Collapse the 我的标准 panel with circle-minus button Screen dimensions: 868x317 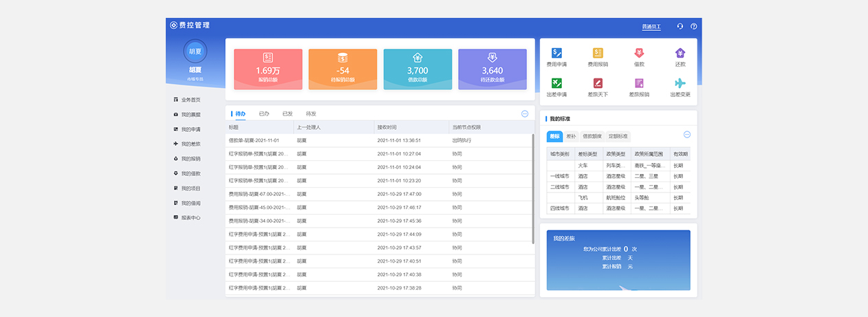pyautogui.click(x=686, y=135)
